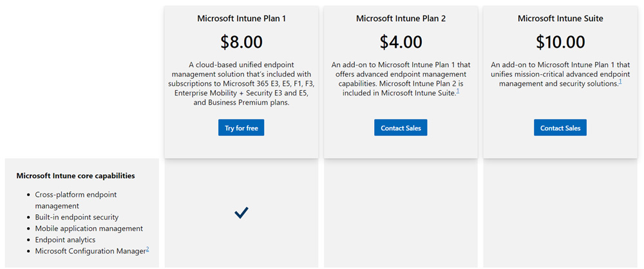This screenshot has width=644, height=269.
Task: Click the checkmark icon in Plan 1 column
Action: pos(241,212)
